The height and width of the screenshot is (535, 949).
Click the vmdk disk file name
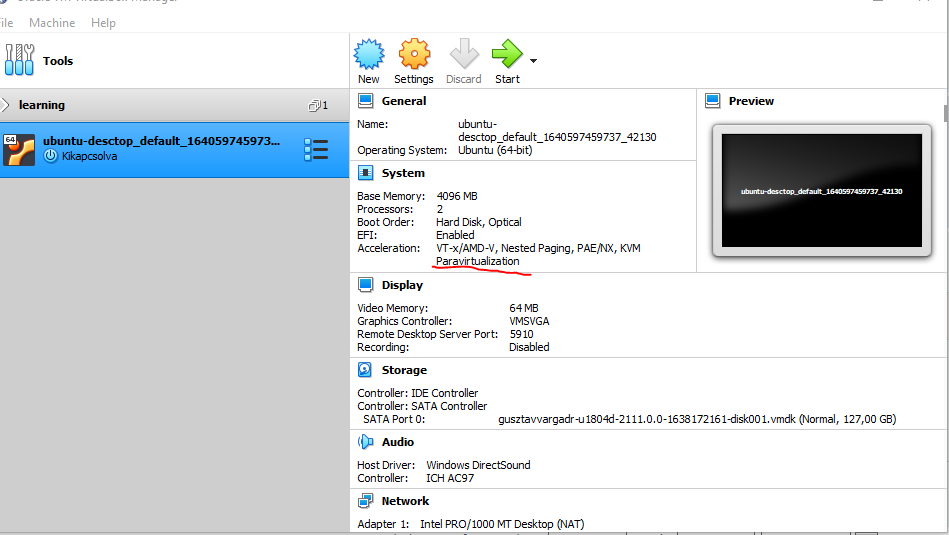pos(647,419)
